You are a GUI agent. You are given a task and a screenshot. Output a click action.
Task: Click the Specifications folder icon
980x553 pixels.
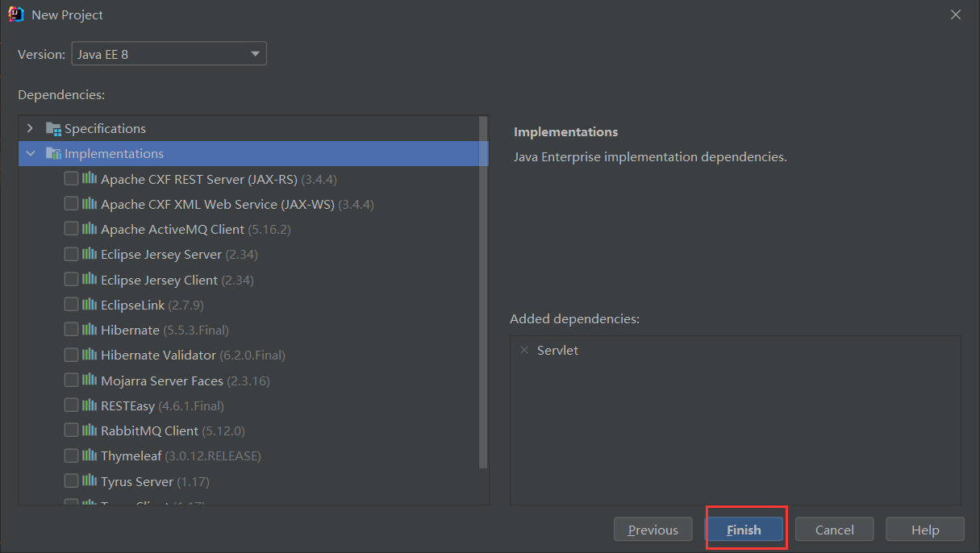point(53,129)
